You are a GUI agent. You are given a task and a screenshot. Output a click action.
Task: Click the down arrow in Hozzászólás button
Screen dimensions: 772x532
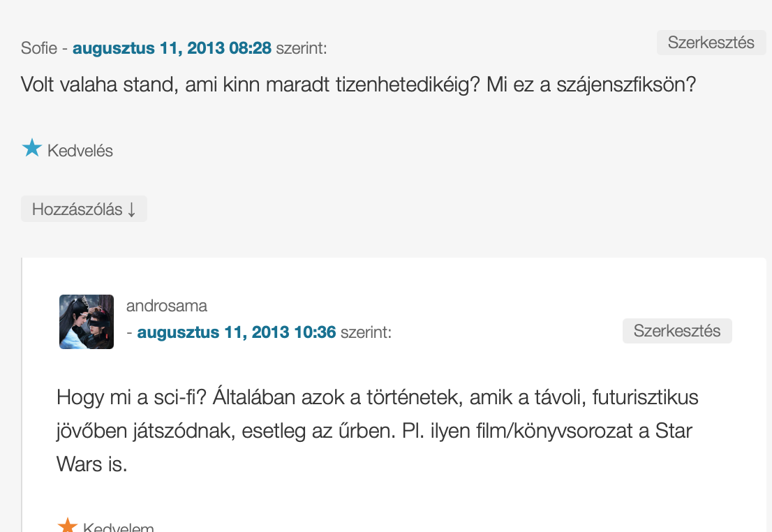coord(132,209)
